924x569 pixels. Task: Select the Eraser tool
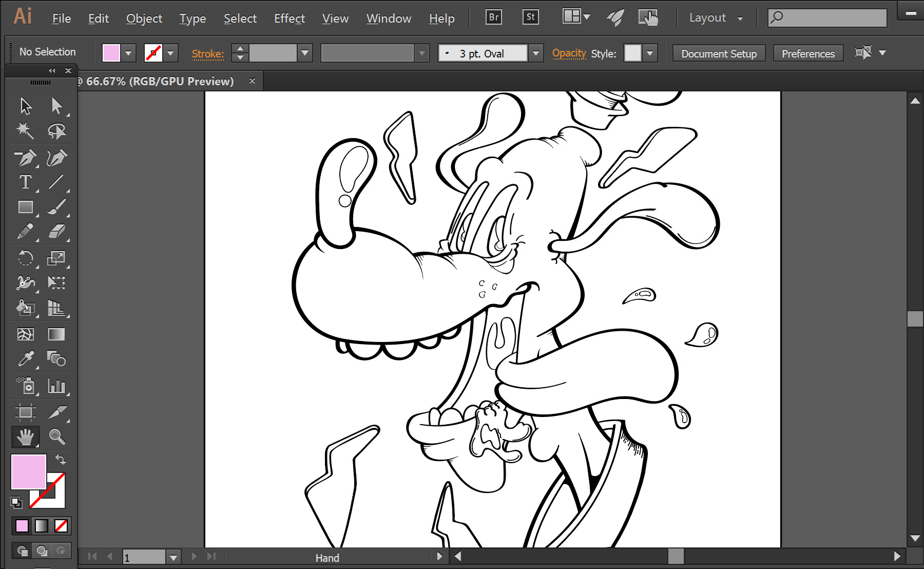point(56,232)
